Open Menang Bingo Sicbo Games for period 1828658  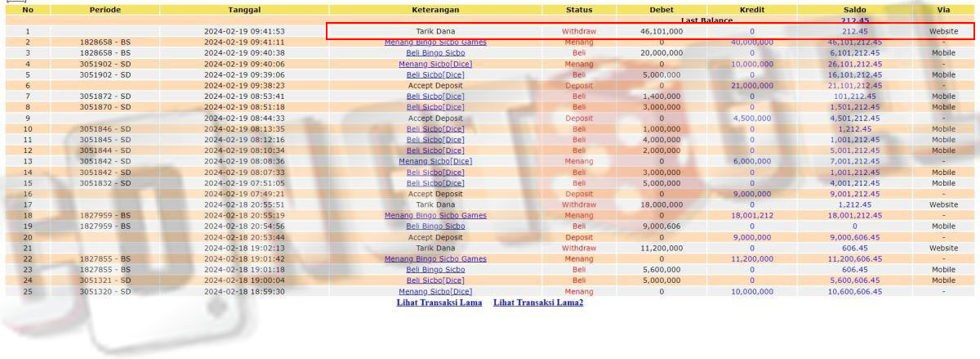(435, 42)
